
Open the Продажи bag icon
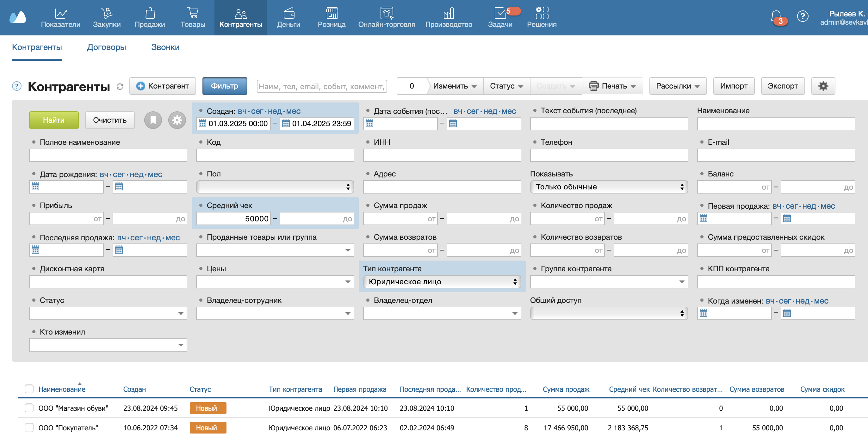coord(150,13)
